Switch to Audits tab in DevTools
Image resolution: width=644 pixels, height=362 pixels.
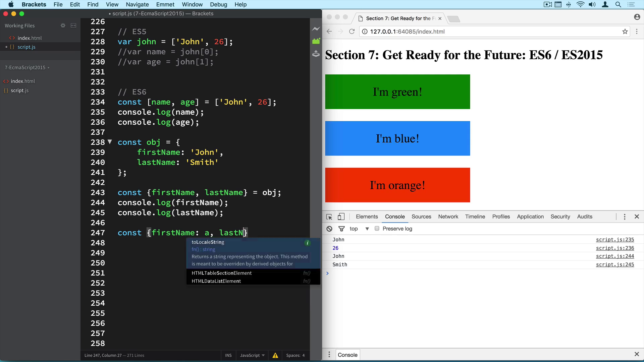pos(585,217)
